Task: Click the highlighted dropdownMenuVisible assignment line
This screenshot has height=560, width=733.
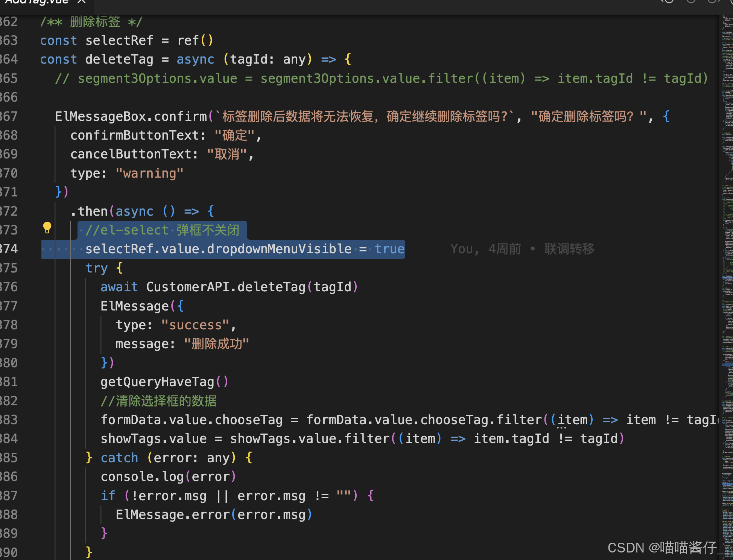Action: 245,249
